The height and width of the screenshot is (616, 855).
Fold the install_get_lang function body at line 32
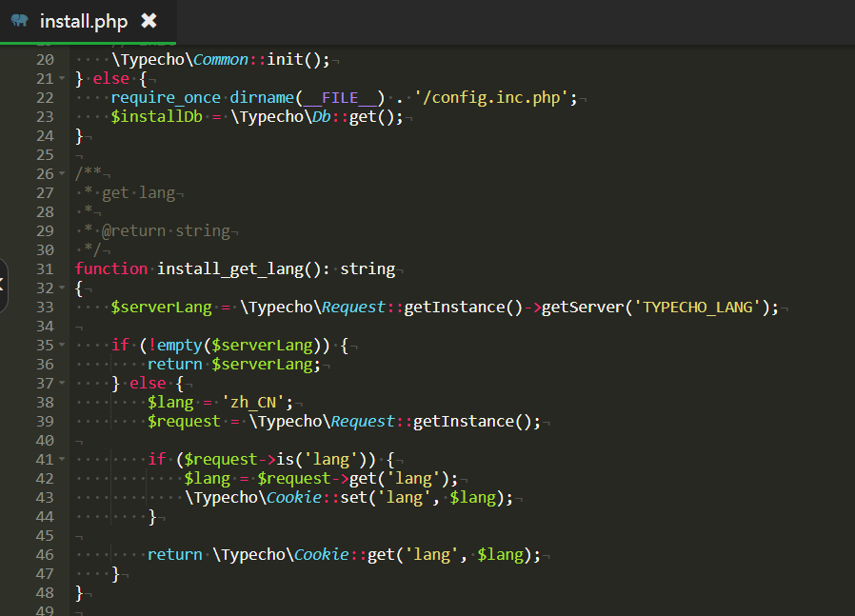click(62, 288)
